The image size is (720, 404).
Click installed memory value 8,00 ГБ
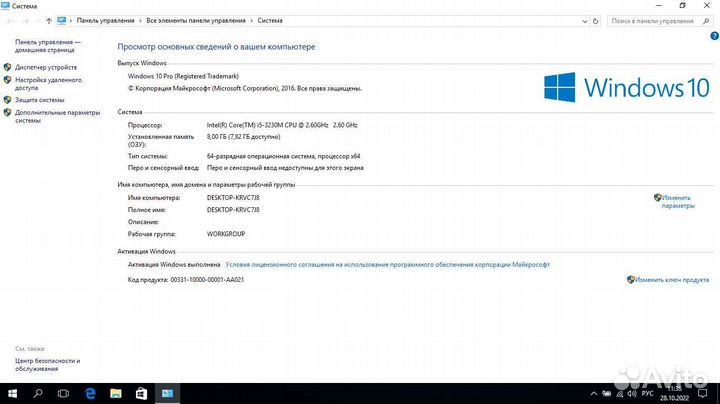click(243, 137)
